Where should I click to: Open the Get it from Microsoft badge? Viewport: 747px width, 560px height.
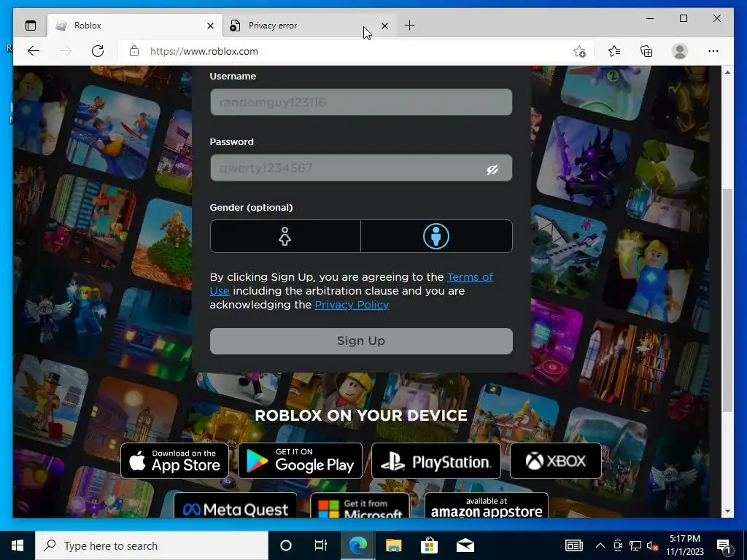[x=360, y=506]
